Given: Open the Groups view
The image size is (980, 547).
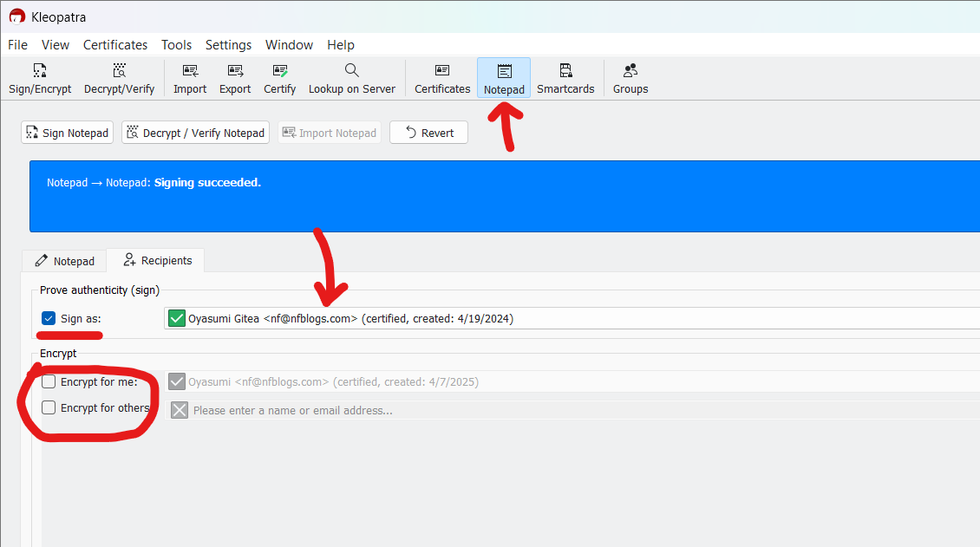Looking at the screenshot, I should point(630,78).
